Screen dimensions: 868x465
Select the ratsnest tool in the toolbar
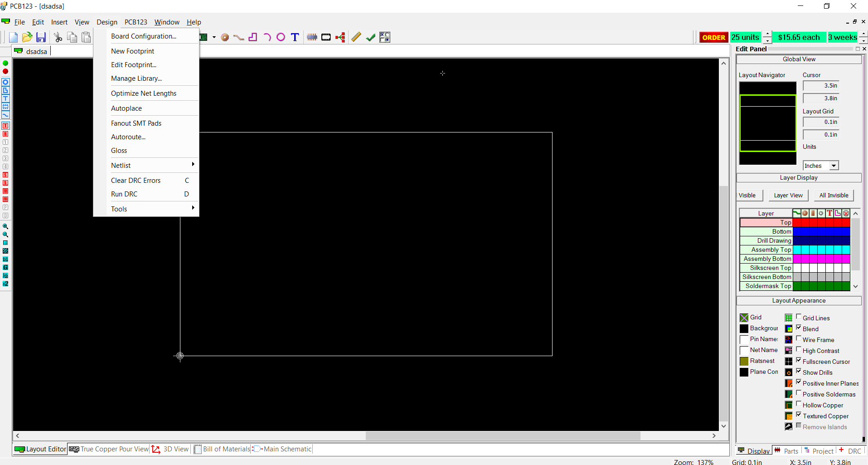click(x=340, y=37)
